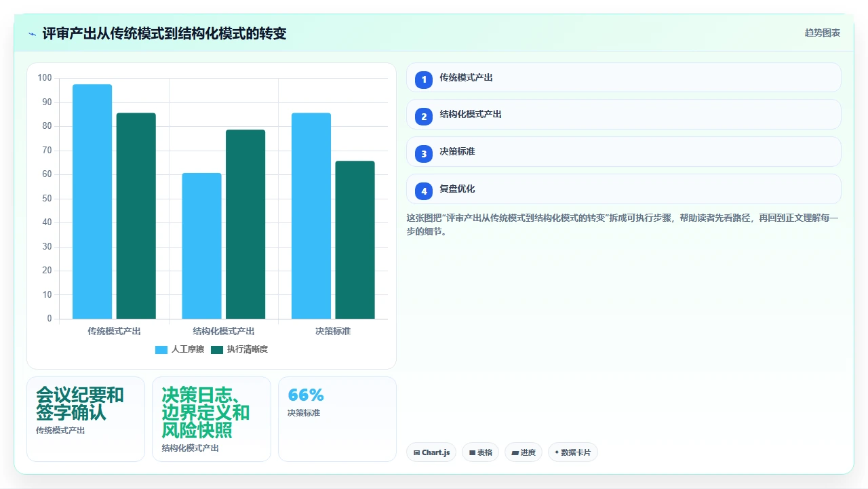Screen dimensions: 868x489
Task: Click the description paragraph starting 这张图把
Action: [623, 224]
